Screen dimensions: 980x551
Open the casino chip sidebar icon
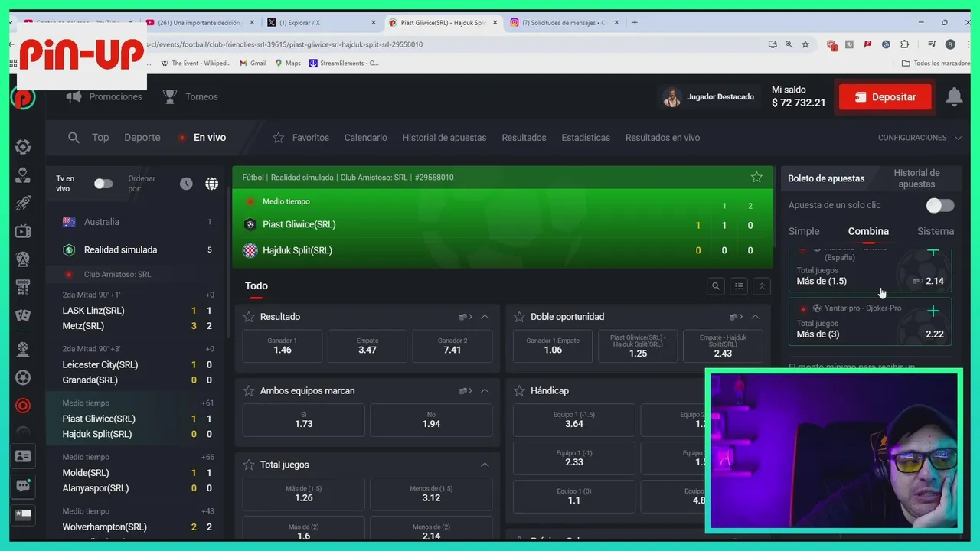[x=23, y=147]
